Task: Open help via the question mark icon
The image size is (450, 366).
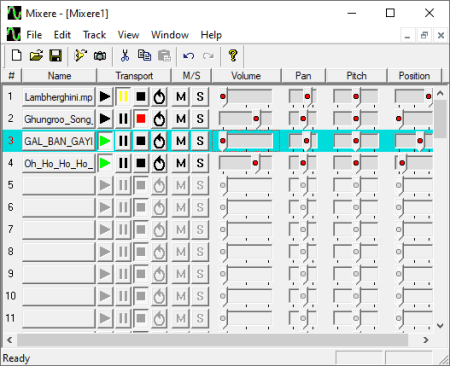Action: click(x=233, y=55)
